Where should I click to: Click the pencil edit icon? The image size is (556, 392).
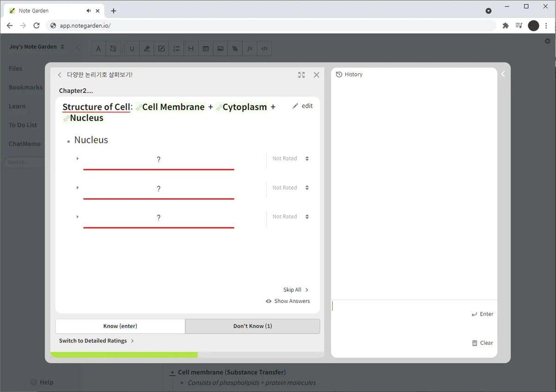coord(296,106)
